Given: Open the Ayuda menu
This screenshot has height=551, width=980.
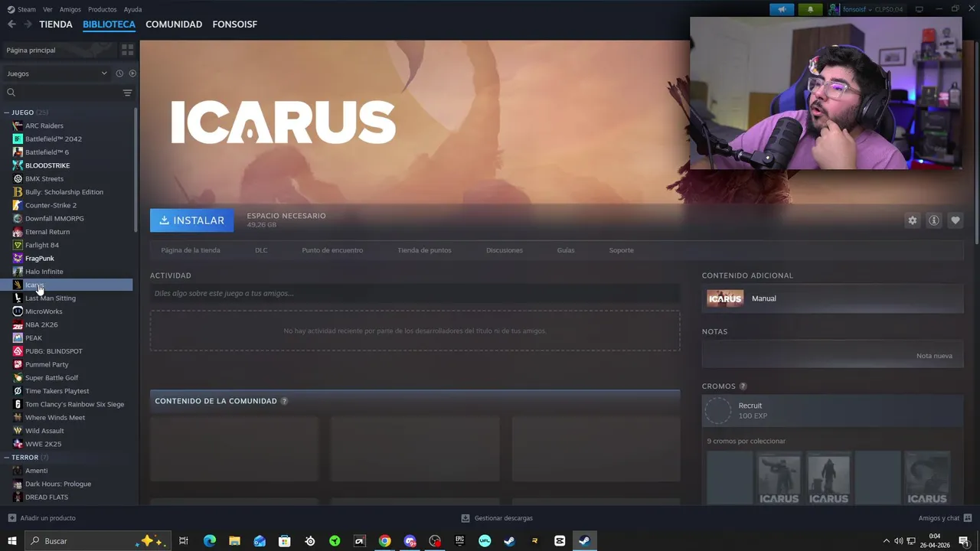Looking at the screenshot, I should (132, 9).
